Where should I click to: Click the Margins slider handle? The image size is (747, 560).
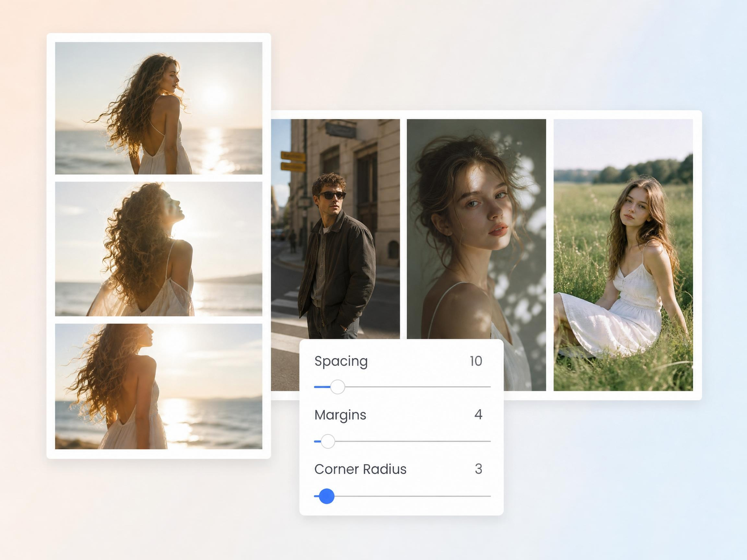point(328,441)
